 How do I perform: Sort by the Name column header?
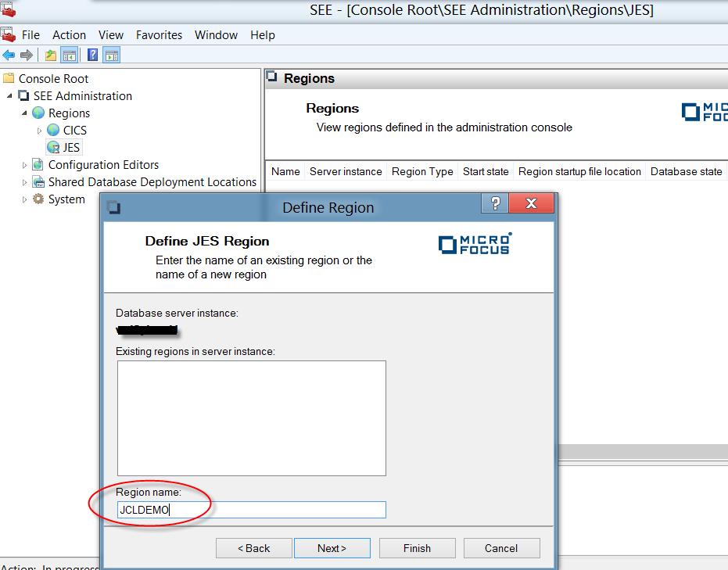285,171
